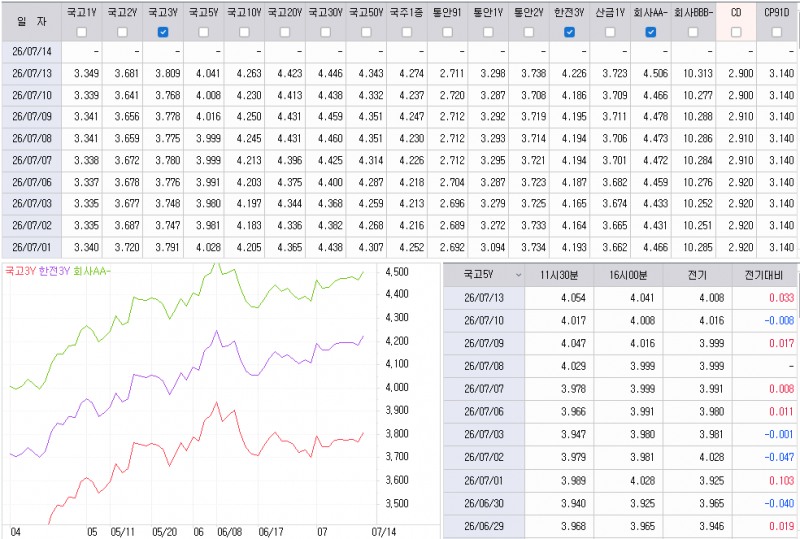
Task: Check the CP91D checkbox
Action: pyautogui.click(x=777, y=32)
